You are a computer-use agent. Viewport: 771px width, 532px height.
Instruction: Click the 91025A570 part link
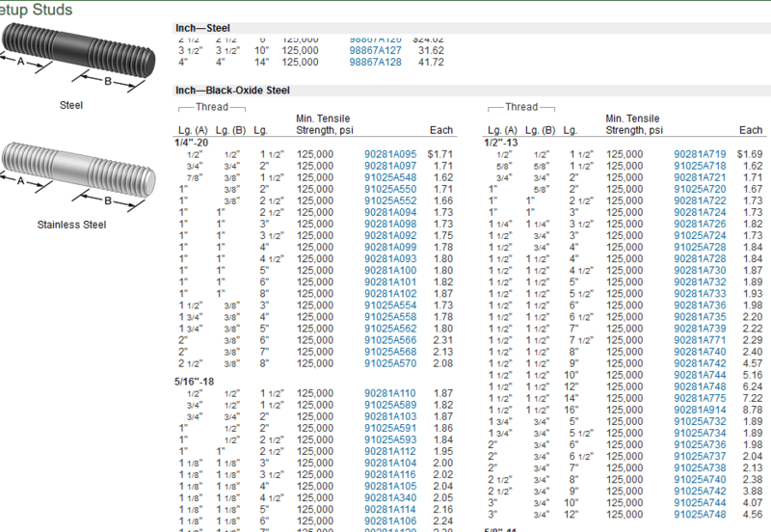point(390,362)
